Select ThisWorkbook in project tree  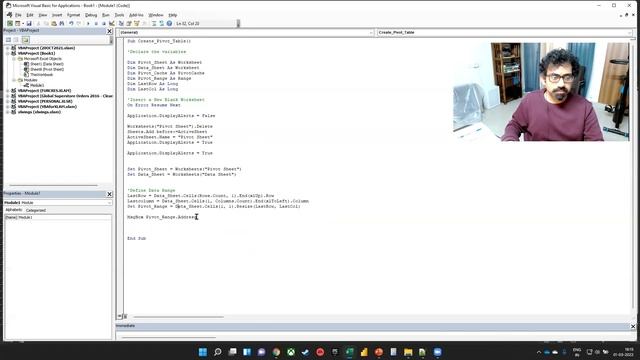click(41, 75)
